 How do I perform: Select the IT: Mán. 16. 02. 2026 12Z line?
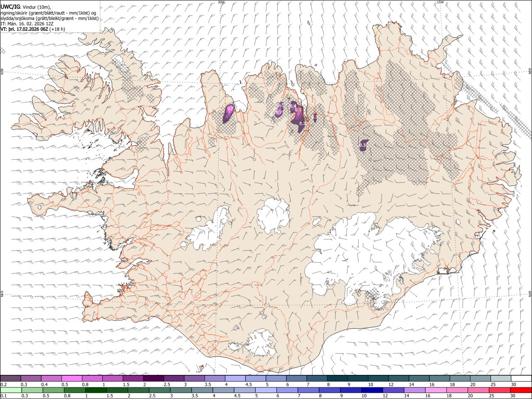point(27,24)
